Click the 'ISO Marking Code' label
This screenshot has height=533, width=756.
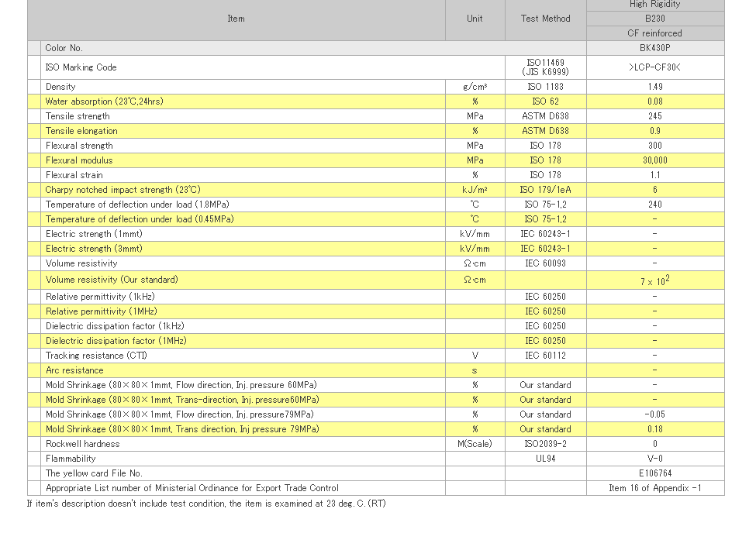pyautogui.click(x=81, y=67)
